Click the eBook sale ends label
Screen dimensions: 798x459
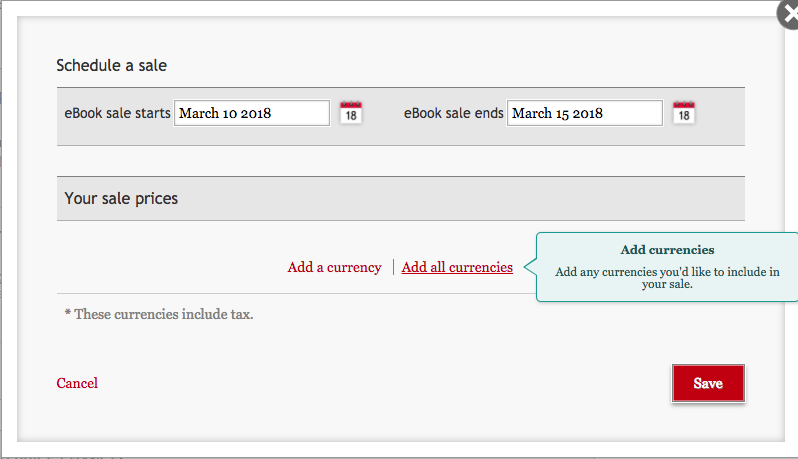[x=453, y=114]
